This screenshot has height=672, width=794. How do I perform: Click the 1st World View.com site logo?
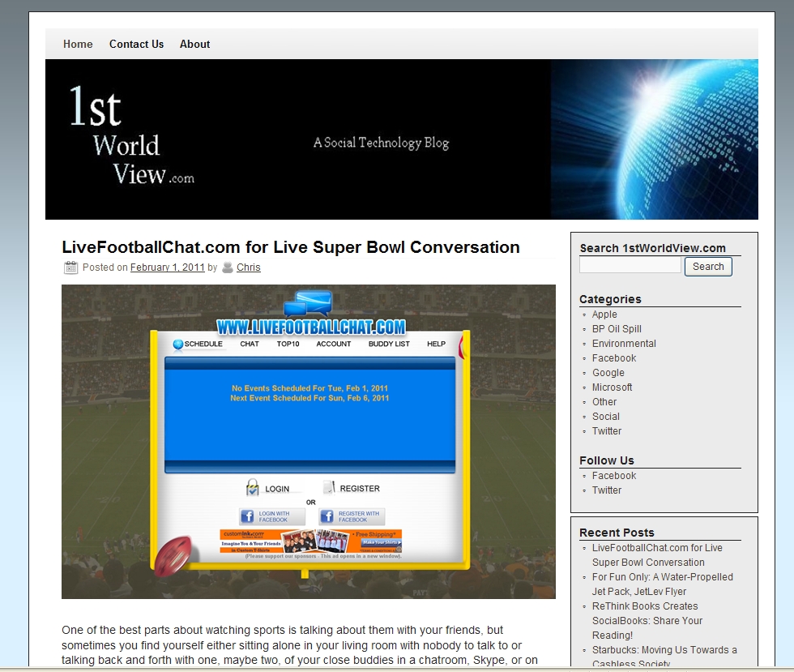pos(131,135)
